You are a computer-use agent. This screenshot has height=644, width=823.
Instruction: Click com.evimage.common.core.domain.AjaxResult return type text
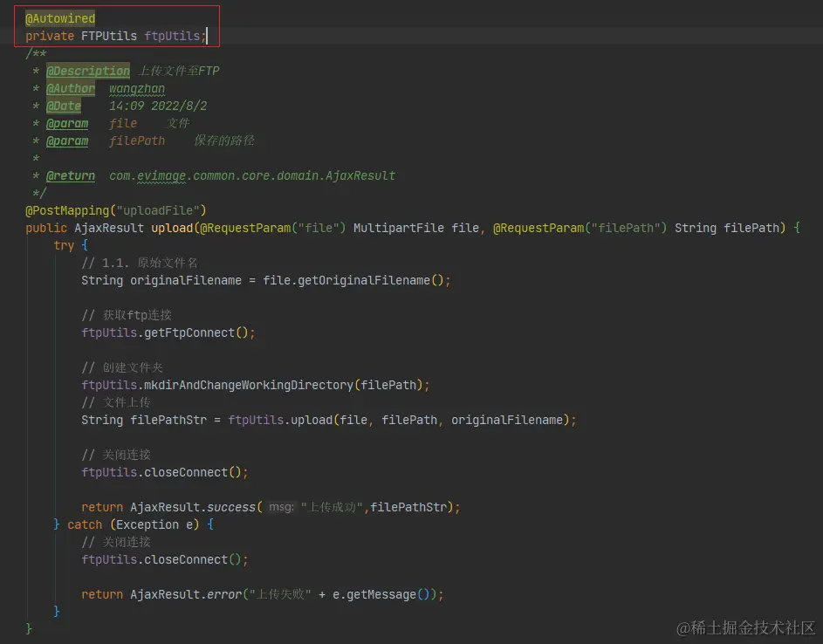click(252, 175)
